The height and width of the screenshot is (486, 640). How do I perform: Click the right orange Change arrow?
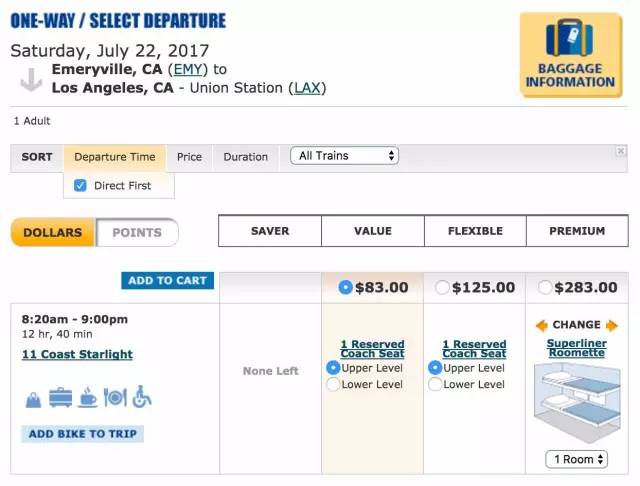coord(612,326)
